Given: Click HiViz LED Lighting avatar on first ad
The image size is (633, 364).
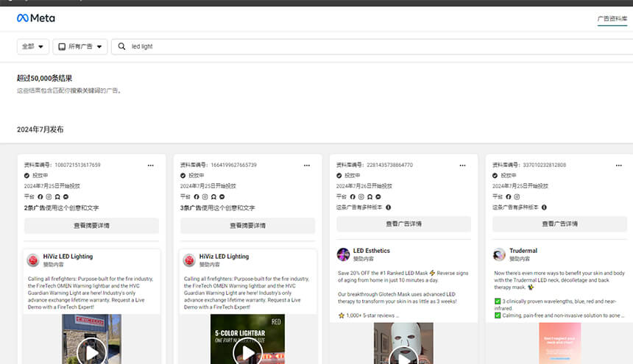Looking at the screenshot, I should [x=33, y=260].
